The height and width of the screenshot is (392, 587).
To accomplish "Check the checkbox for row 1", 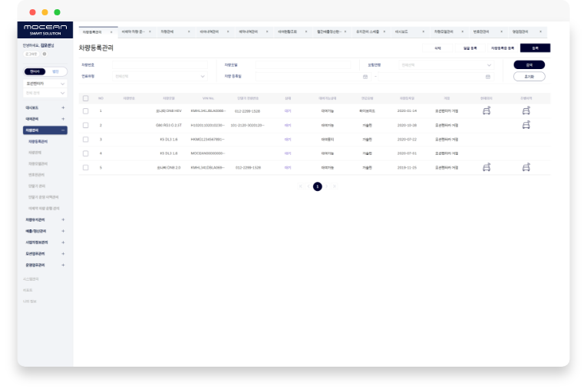I will pos(86,111).
